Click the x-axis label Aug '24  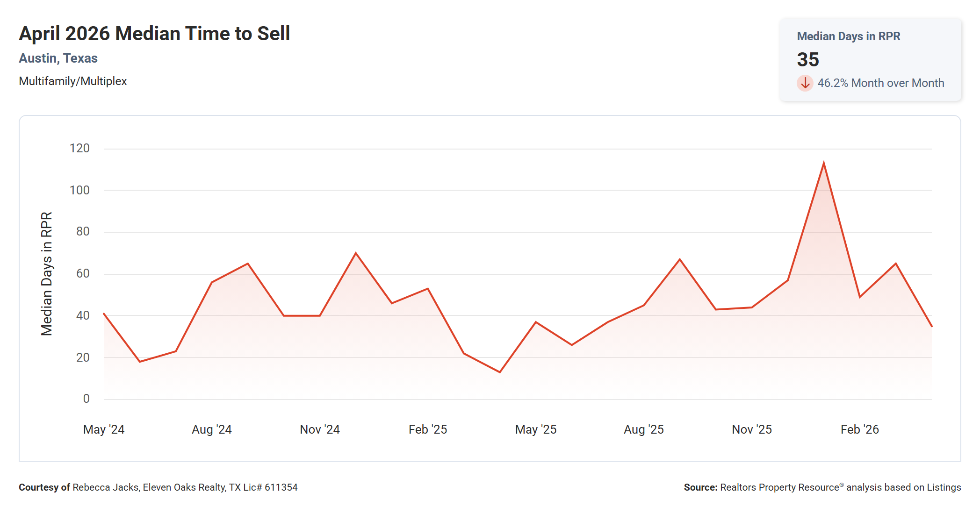point(212,429)
